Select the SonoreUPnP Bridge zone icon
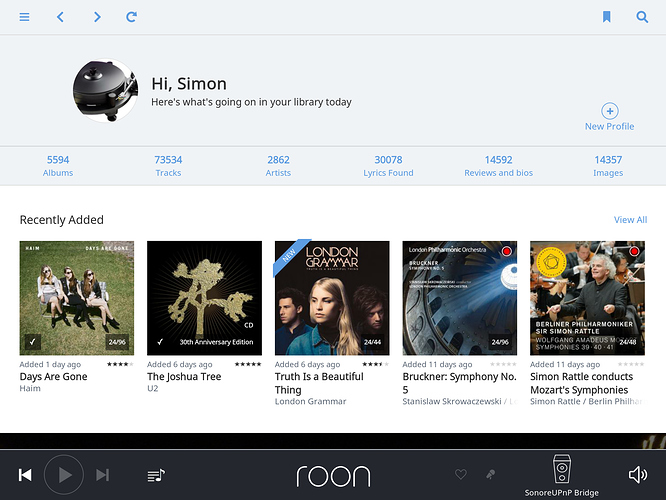This screenshot has width=666, height=500. pos(562,469)
